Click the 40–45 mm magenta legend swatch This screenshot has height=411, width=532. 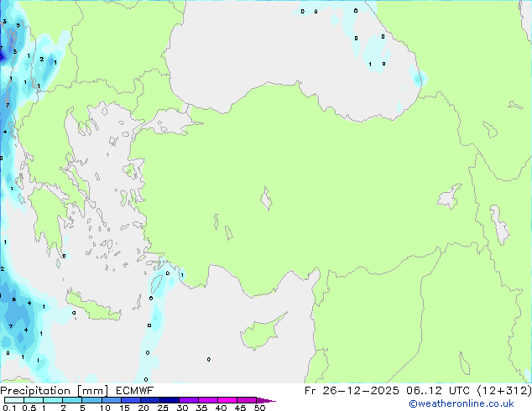(227, 400)
